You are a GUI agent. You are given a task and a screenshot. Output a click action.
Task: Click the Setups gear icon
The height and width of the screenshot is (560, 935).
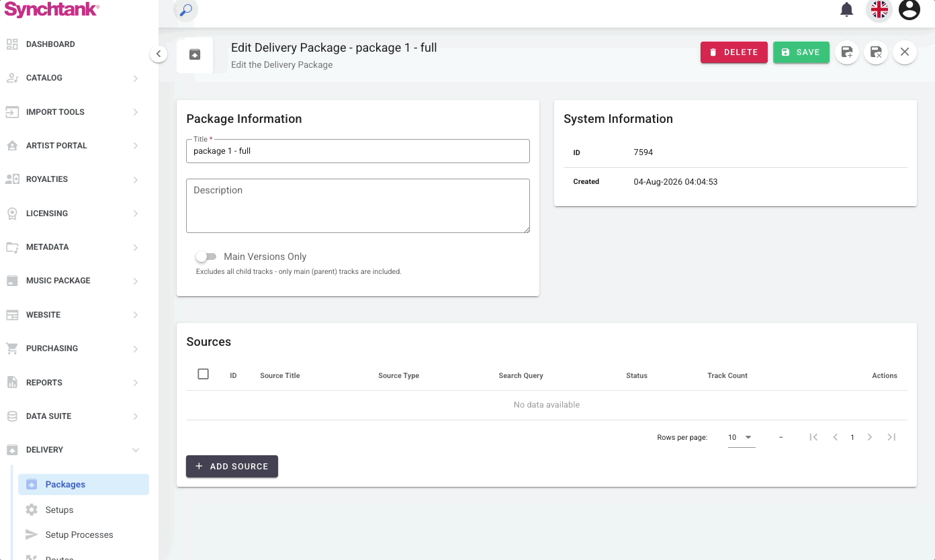coord(32,510)
